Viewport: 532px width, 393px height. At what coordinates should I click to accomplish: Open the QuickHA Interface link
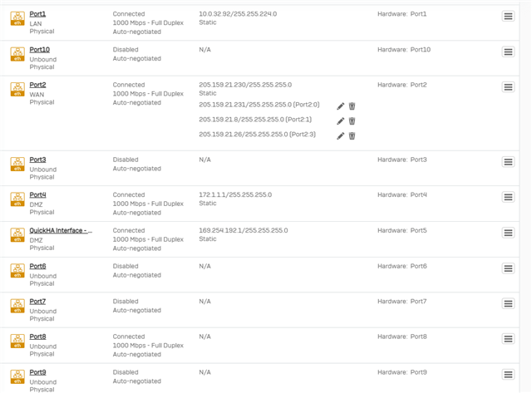[x=61, y=230]
